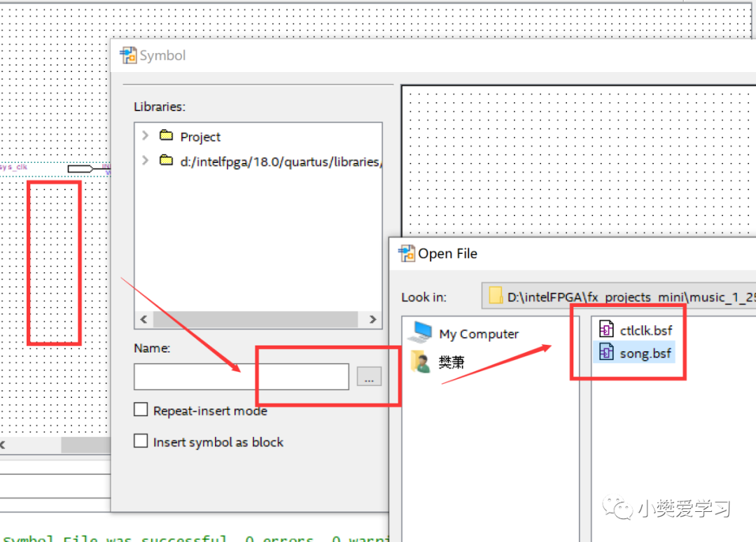Click the Name input field

point(241,377)
